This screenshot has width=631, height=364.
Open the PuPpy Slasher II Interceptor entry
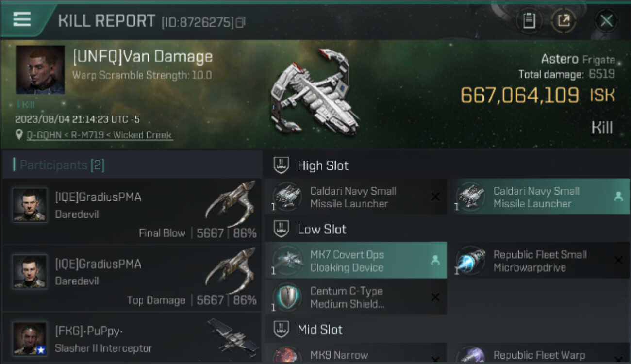(131, 339)
